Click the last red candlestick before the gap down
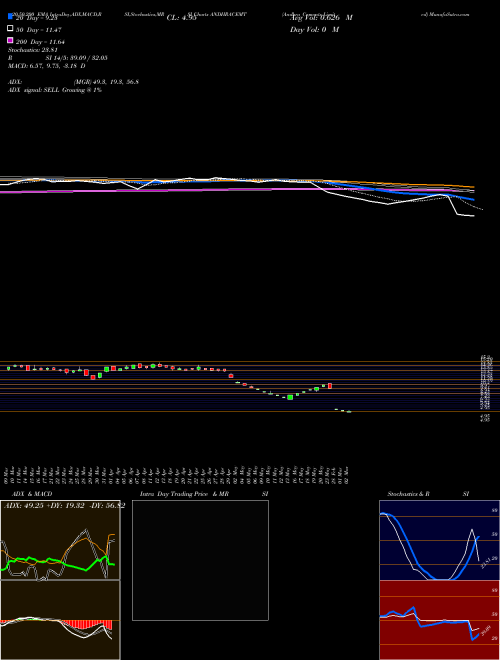The image size is (500, 660). pos(330,386)
